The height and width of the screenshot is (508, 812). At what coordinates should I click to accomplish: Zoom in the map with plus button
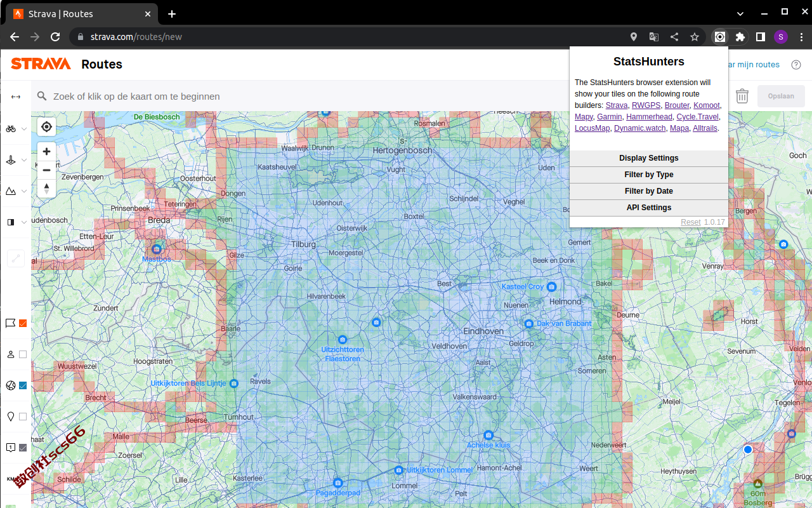[x=46, y=151]
